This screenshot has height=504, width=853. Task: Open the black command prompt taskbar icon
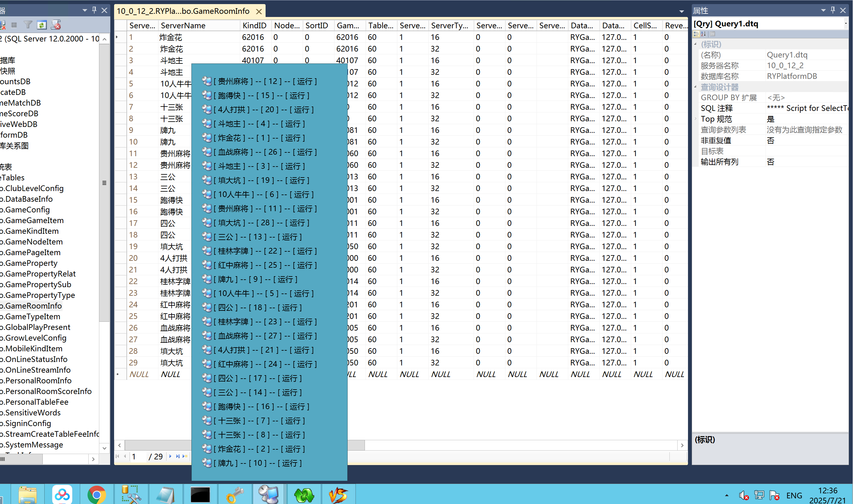click(200, 495)
